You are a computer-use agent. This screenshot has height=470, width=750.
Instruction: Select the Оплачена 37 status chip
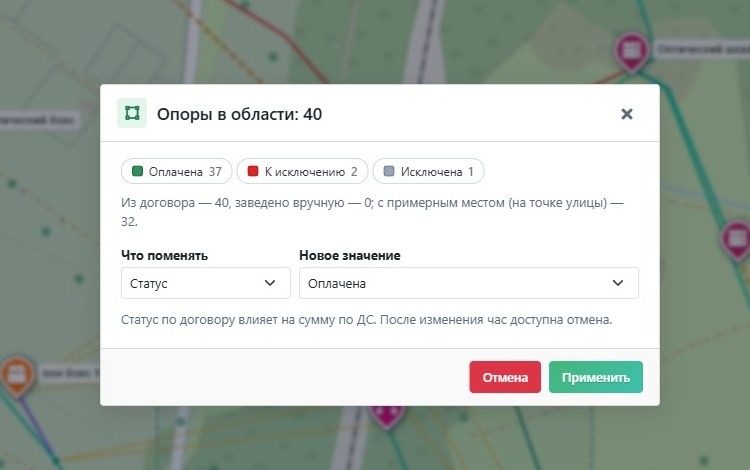click(176, 171)
